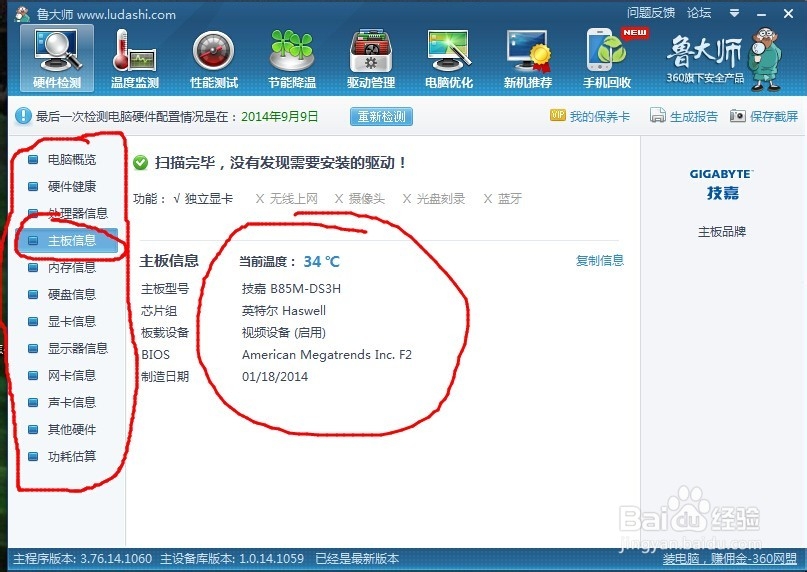The height and width of the screenshot is (572, 807).
Task: Open the 新机推荐 new PC recommendations
Action: [528, 58]
